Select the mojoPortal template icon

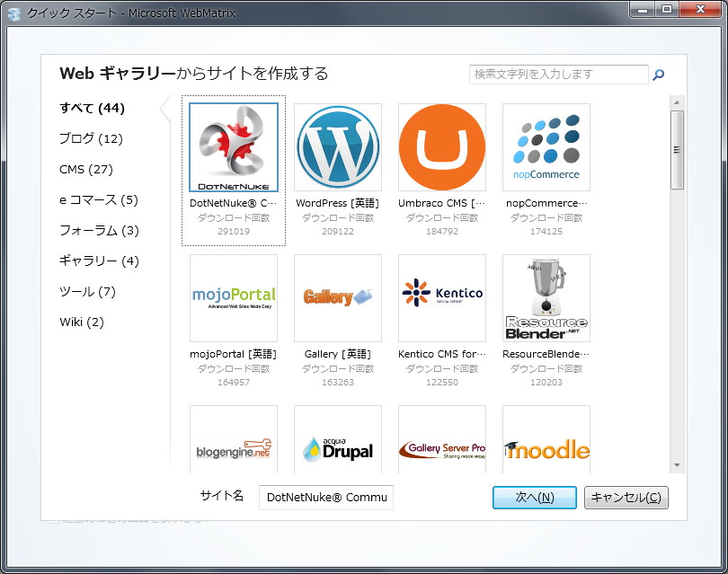(232, 296)
